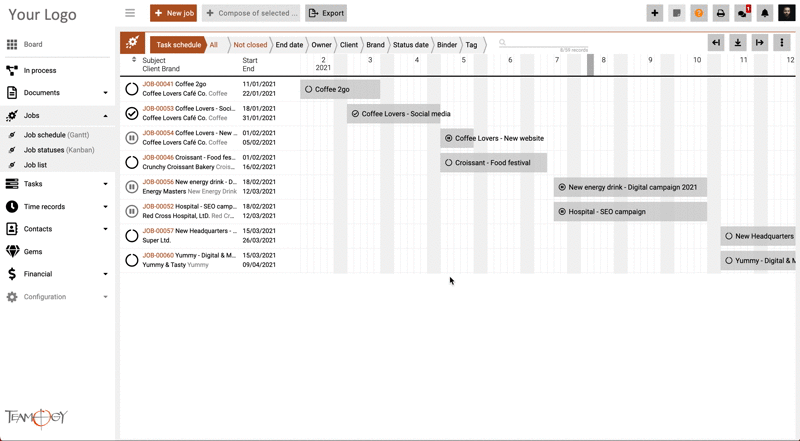
Task: Click the search magnifier icon
Action: (x=503, y=43)
